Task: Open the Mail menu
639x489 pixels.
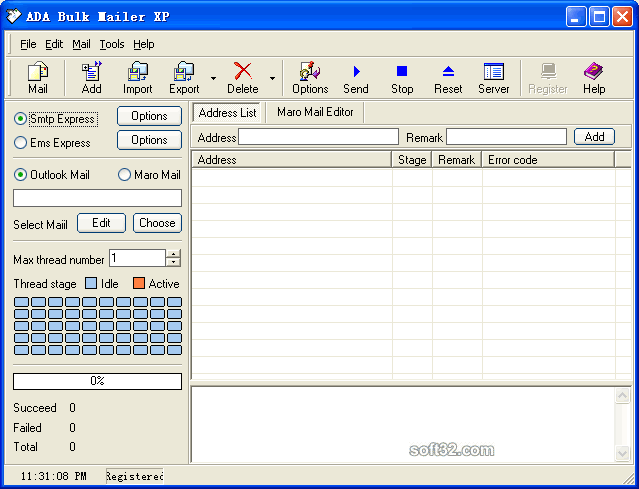Action: click(81, 44)
